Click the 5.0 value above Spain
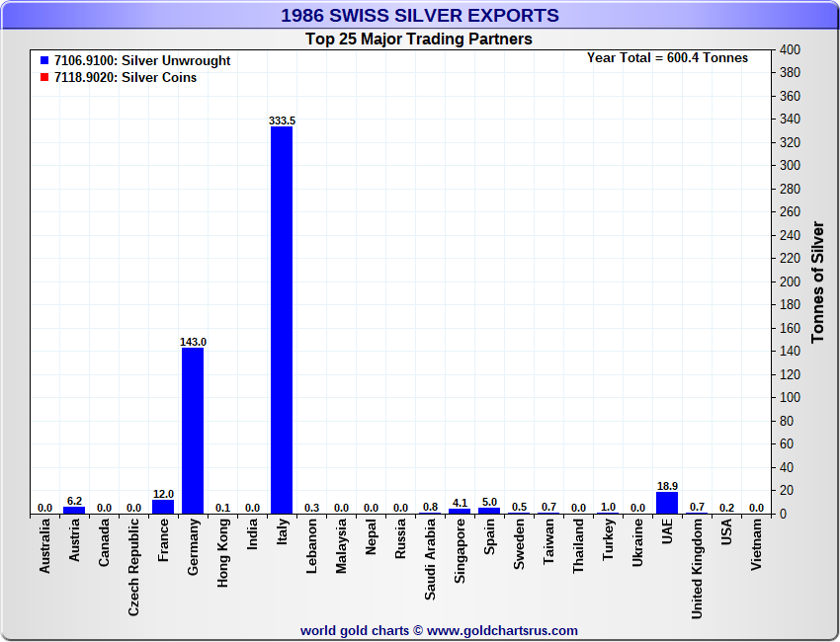 [x=489, y=503]
